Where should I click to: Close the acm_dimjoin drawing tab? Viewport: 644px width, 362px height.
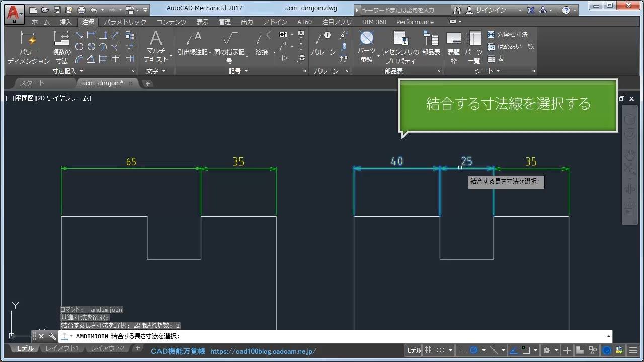[131, 83]
